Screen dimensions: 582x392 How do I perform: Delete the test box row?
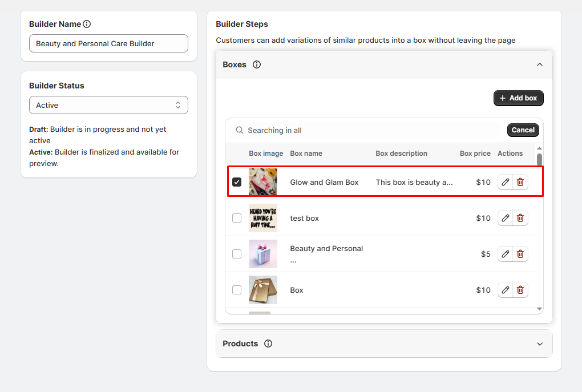(520, 218)
